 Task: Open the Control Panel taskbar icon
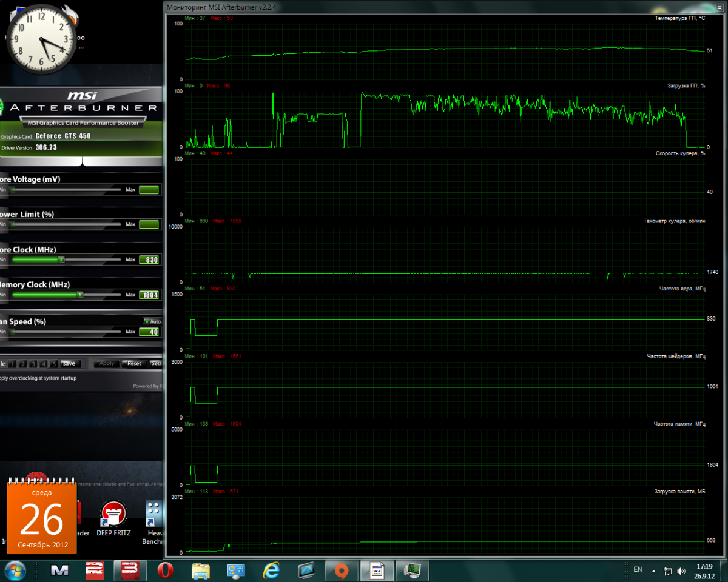pos(236,570)
